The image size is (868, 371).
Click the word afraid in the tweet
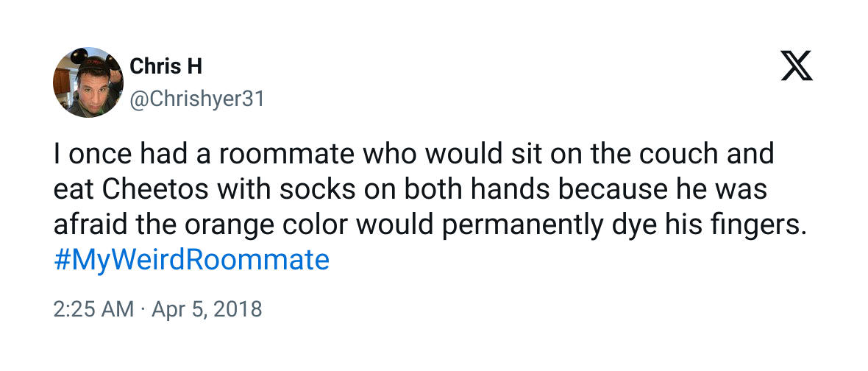click(x=88, y=225)
